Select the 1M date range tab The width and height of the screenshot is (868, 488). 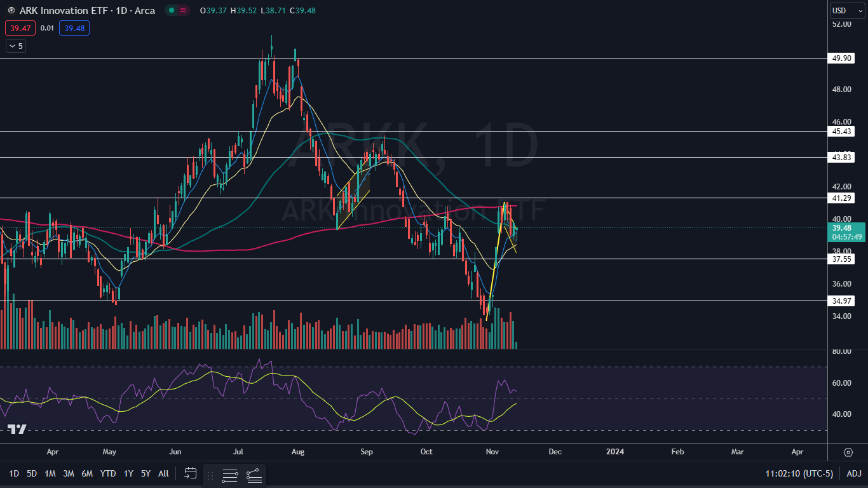(x=50, y=473)
